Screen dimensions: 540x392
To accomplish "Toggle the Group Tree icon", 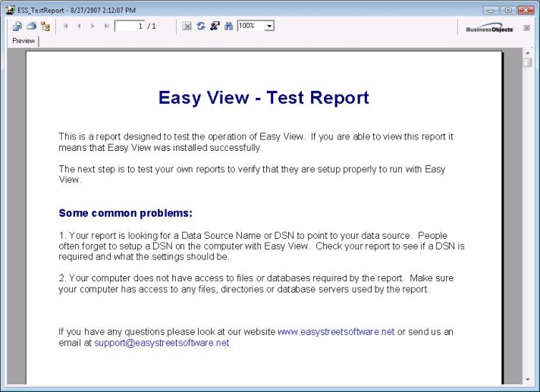I will 45,26.
